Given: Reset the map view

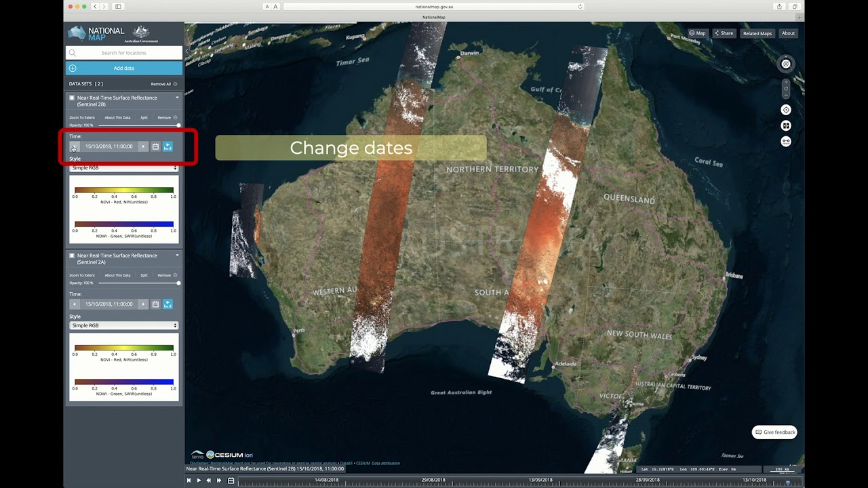Looking at the screenshot, I should 786,88.
